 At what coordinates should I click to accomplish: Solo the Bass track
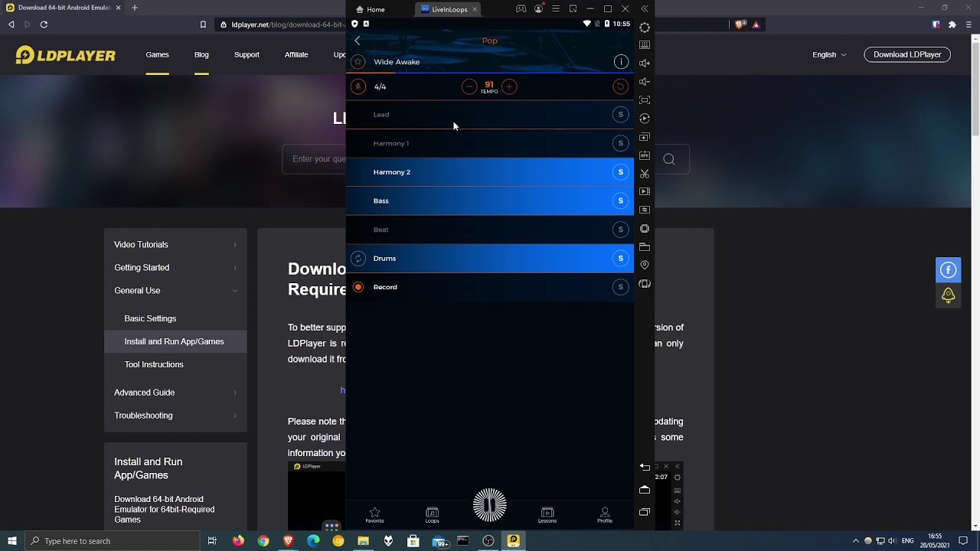click(x=621, y=201)
